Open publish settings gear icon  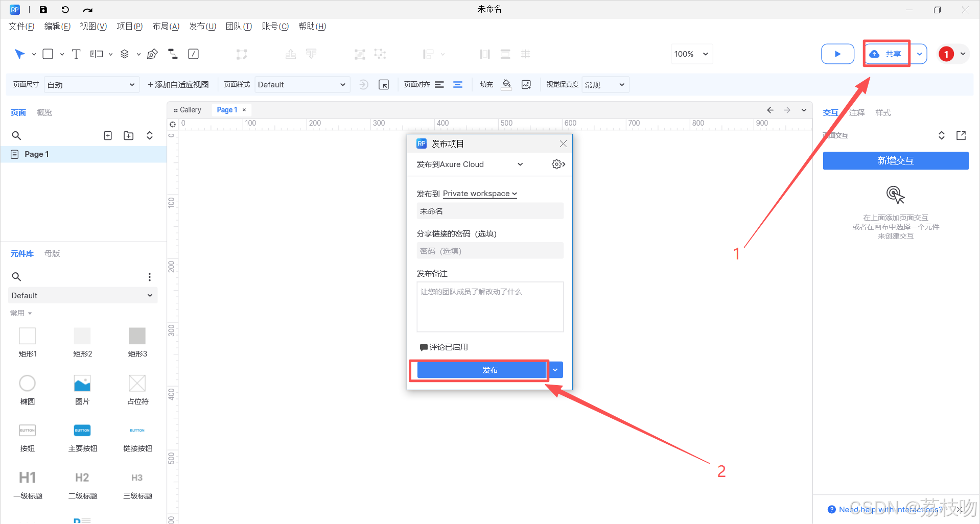tap(558, 164)
